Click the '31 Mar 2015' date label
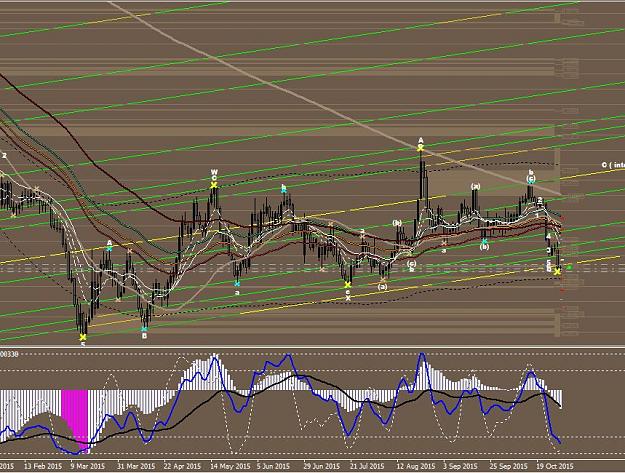 [136, 466]
